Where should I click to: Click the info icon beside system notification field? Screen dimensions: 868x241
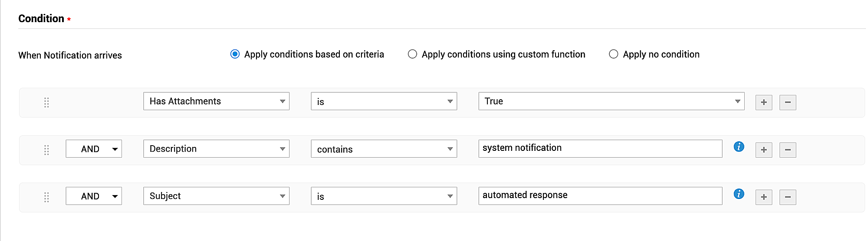[x=739, y=147]
